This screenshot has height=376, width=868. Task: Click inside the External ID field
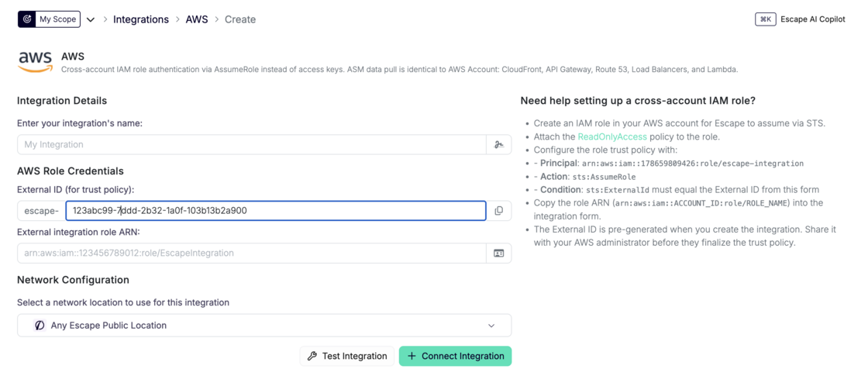tap(276, 210)
